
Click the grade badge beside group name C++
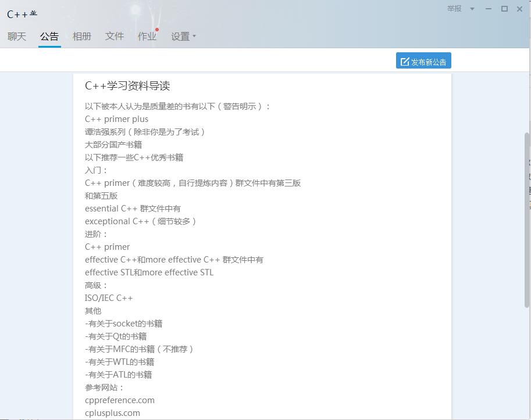pos(34,12)
